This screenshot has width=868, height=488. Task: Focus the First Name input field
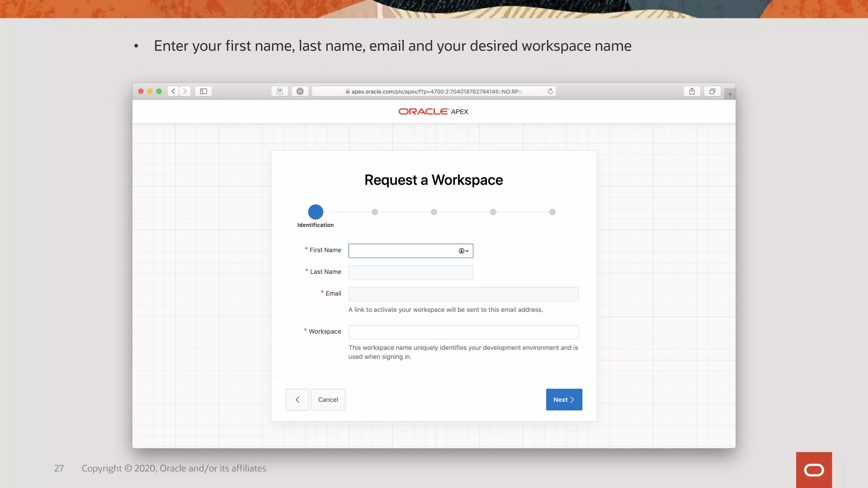pyautogui.click(x=411, y=251)
